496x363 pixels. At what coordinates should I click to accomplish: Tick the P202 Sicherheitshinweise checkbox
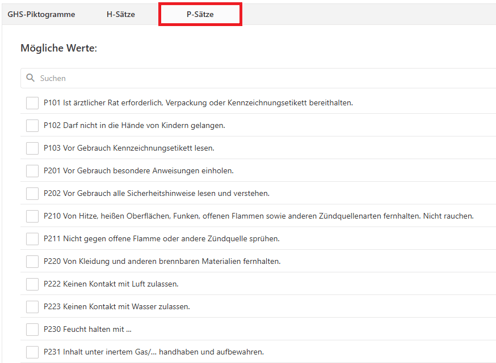[x=32, y=194]
